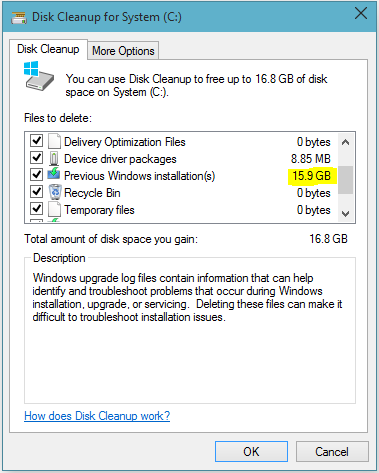379x473 pixels.
Task: Toggle the Previous Windows installation(s) checkbox
Action: point(37,174)
